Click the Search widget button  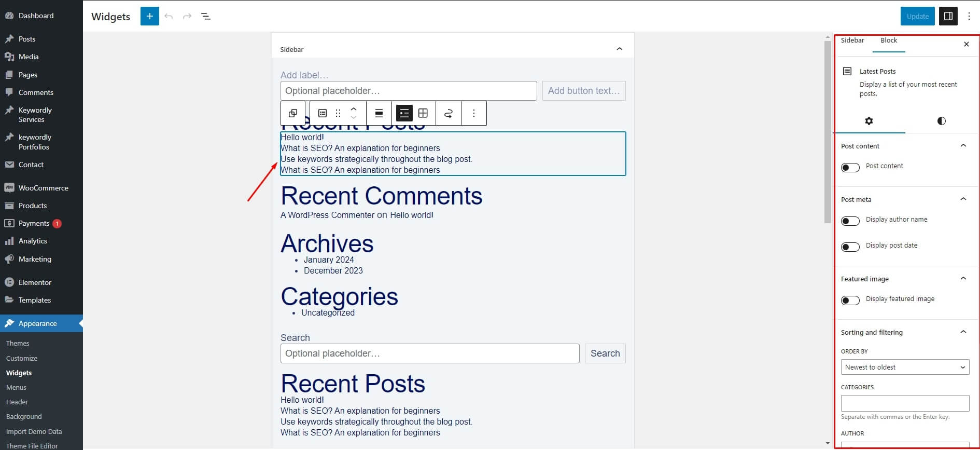(x=605, y=353)
